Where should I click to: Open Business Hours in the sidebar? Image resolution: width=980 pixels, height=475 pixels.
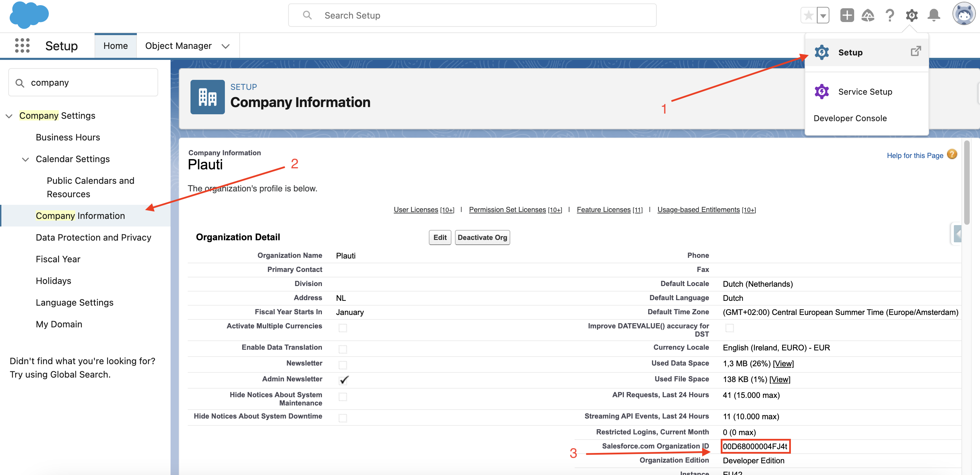click(x=68, y=137)
